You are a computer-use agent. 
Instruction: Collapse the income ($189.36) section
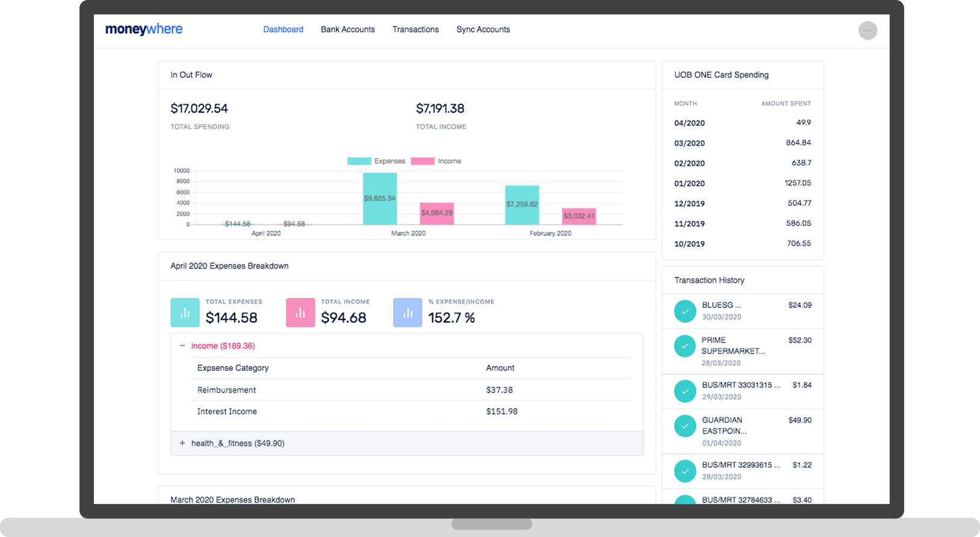point(182,346)
